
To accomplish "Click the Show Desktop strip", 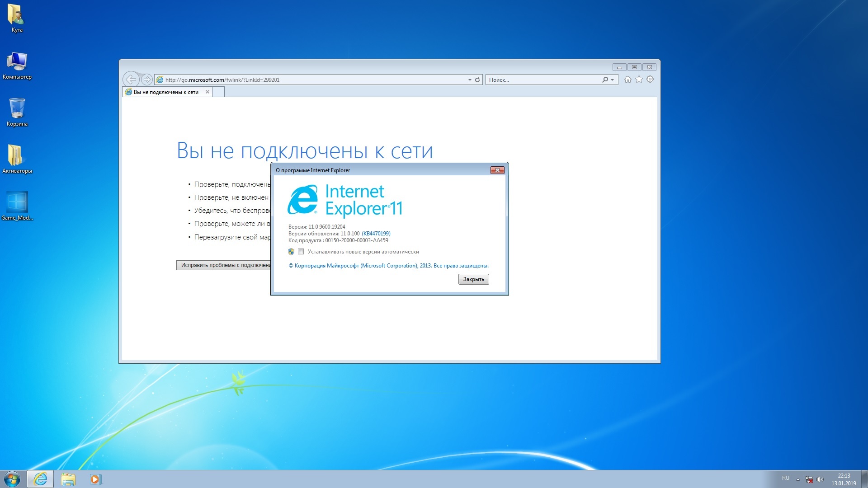I will 864,479.
